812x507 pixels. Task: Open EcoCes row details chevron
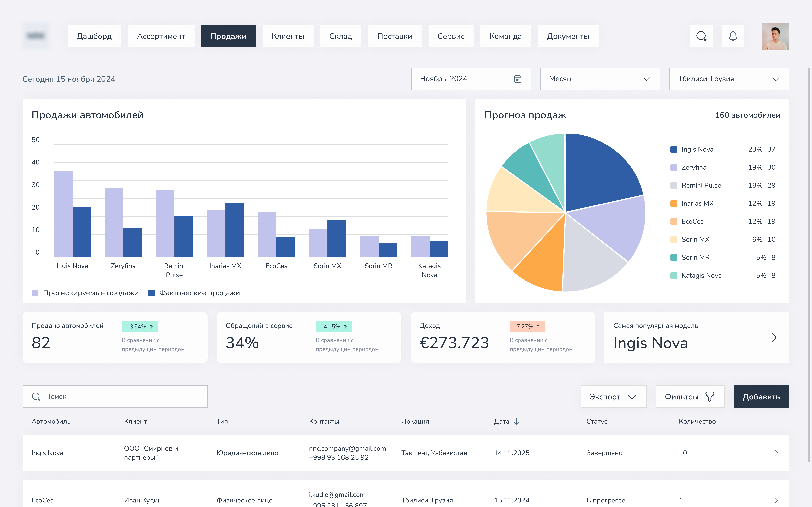(x=776, y=500)
